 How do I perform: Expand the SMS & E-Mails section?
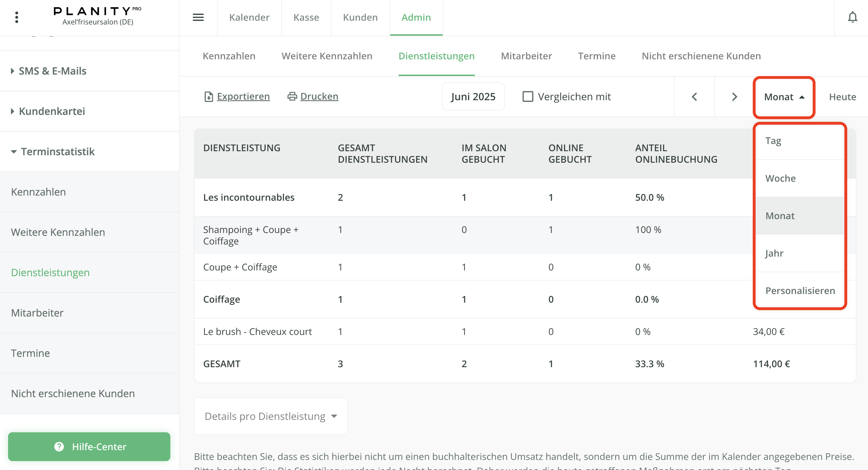(52, 71)
